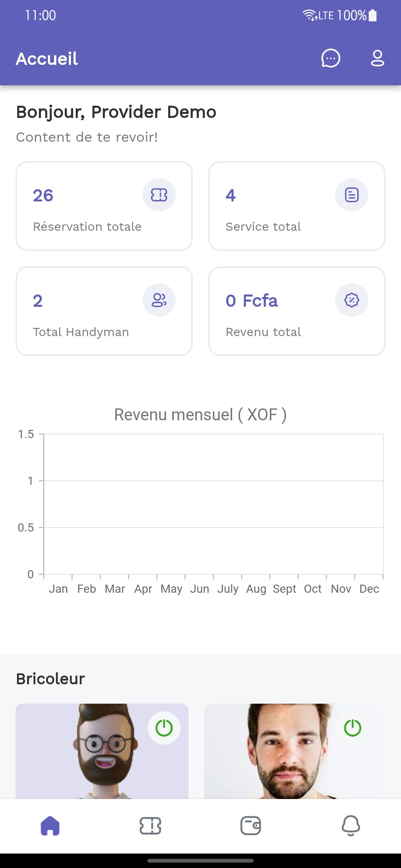Go to the Home tab in bottom navigation
Image resolution: width=401 pixels, height=868 pixels.
(x=50, y=826)
